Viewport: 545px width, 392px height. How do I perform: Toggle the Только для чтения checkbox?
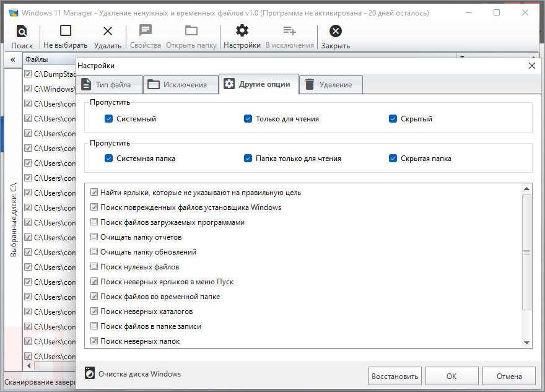point(248,119)
